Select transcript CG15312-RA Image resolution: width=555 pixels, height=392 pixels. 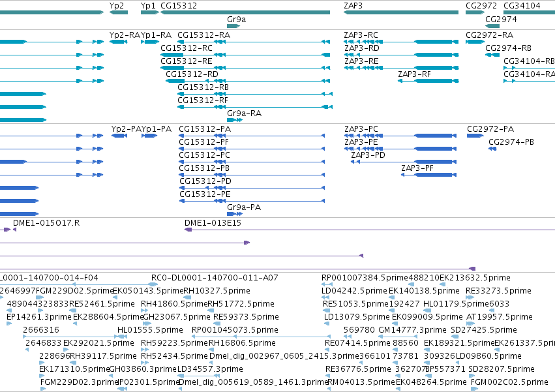tap(203, 35)
